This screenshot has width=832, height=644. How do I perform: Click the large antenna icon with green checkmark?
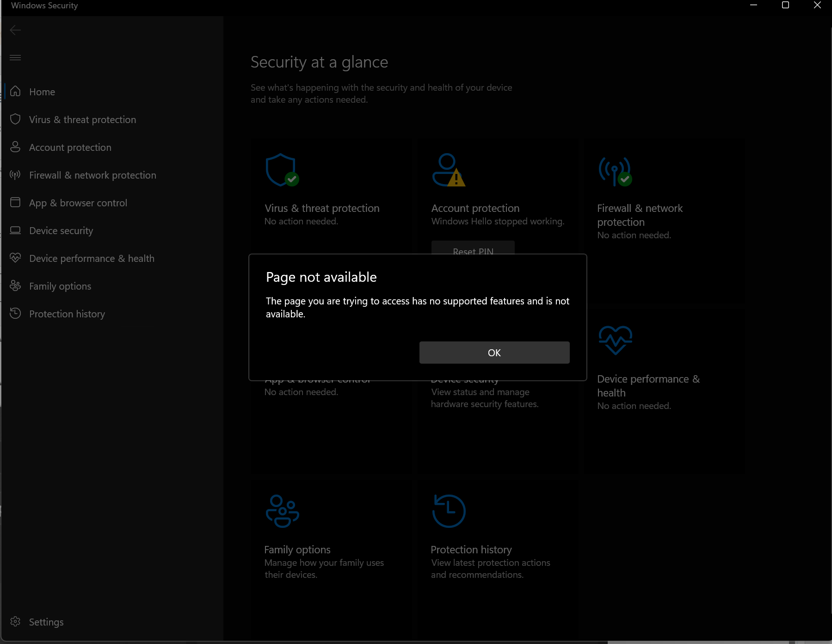pos(615,171)
